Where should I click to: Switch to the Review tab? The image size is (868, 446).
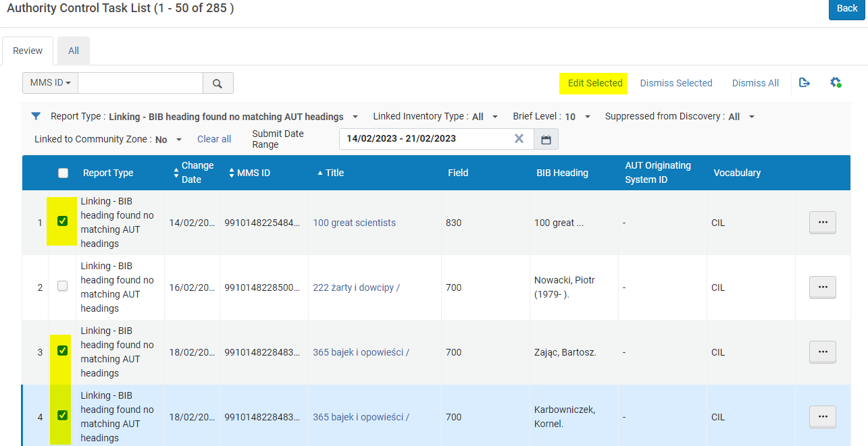[x=28, y=51]
